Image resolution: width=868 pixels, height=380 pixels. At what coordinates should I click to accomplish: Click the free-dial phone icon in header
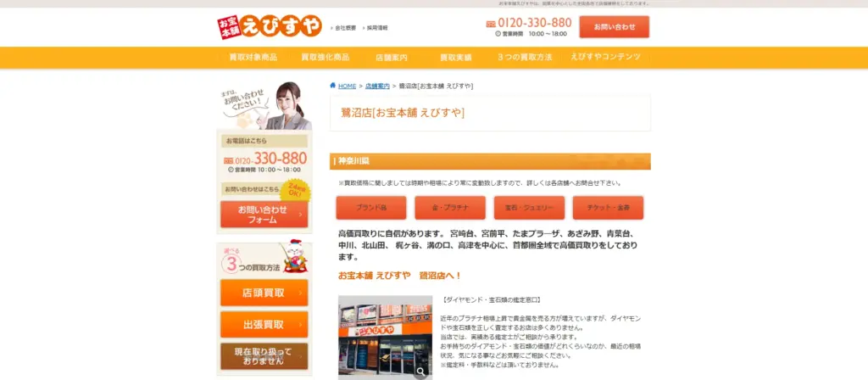490,24
